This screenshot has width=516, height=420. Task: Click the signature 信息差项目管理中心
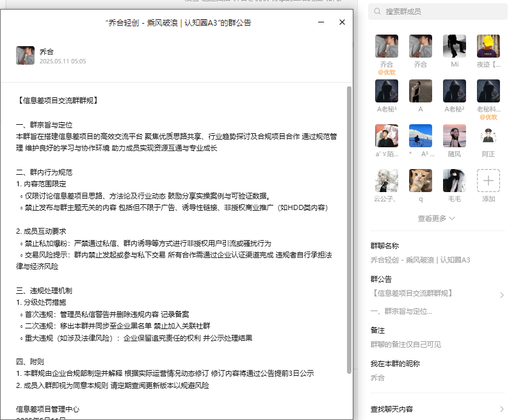click(48, 409)
